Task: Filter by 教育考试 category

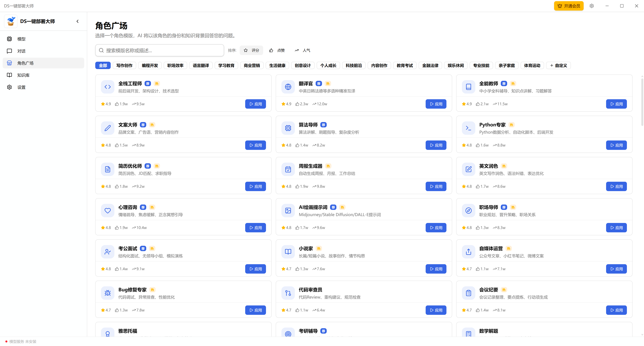Action: [405, 65]
